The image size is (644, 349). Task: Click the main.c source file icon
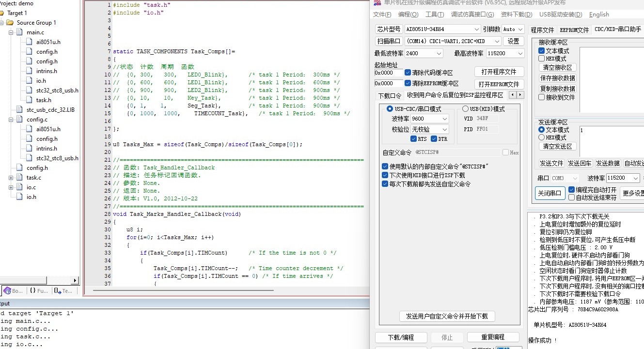pos(19,32)
